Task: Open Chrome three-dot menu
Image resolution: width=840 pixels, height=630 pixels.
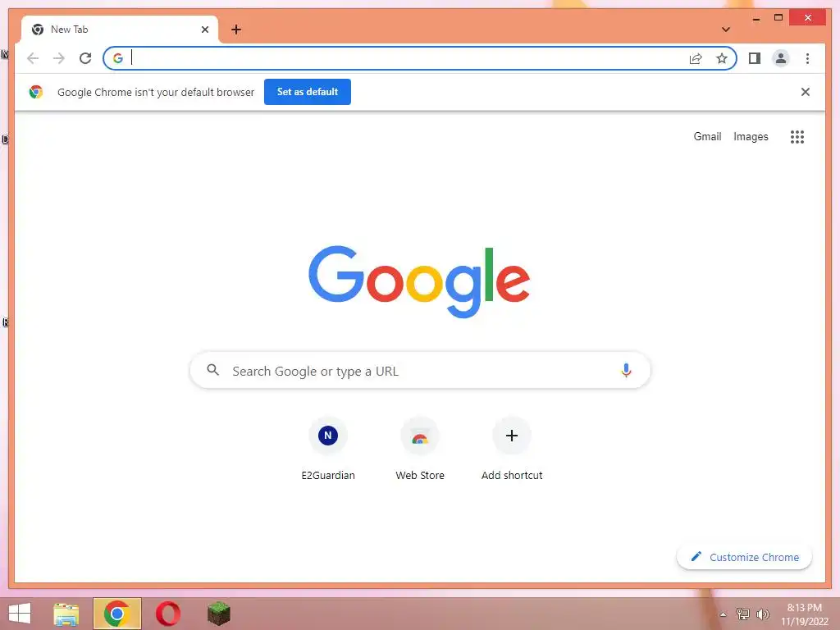Action: click(x=807, y=58)
